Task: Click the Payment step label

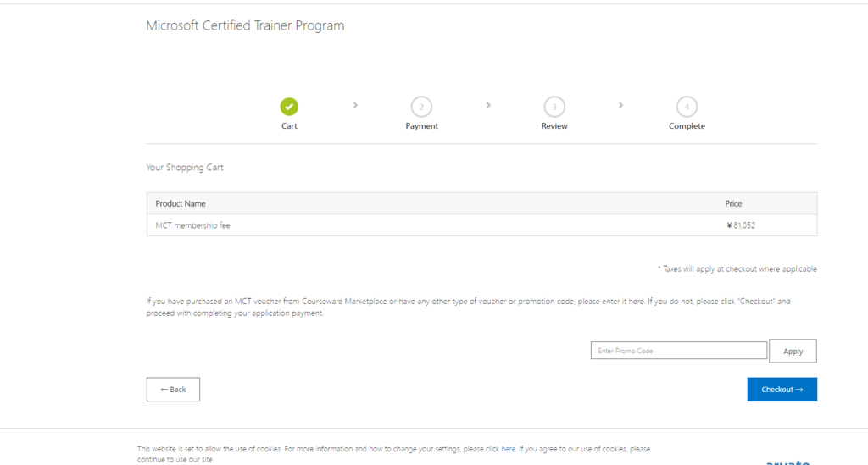Action: 421,126
